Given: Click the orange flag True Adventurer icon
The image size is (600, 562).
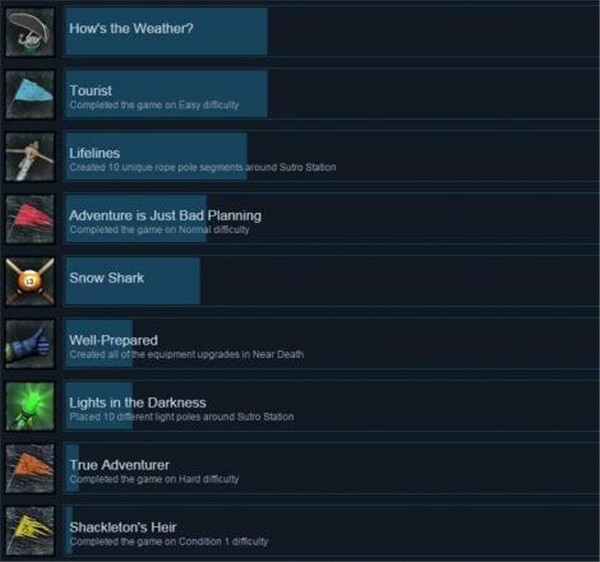Looking at the screenshot, I should [x=30, y=469].
